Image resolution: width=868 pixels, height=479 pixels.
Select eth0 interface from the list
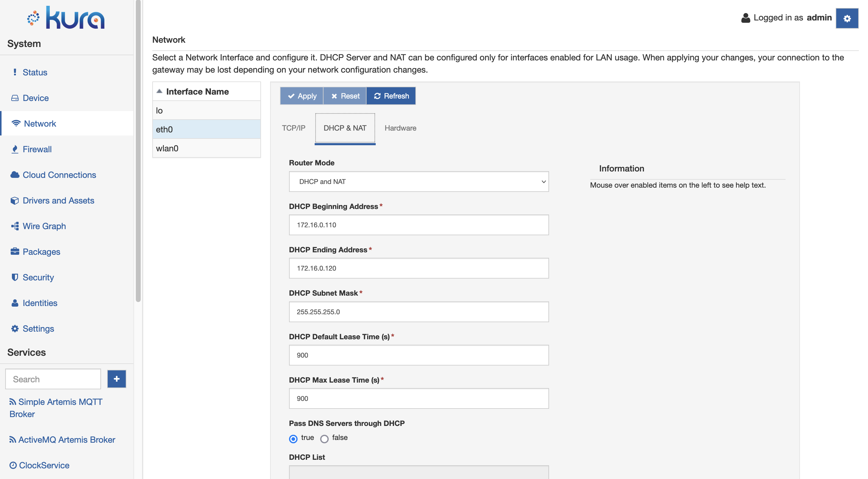point(206,129)
